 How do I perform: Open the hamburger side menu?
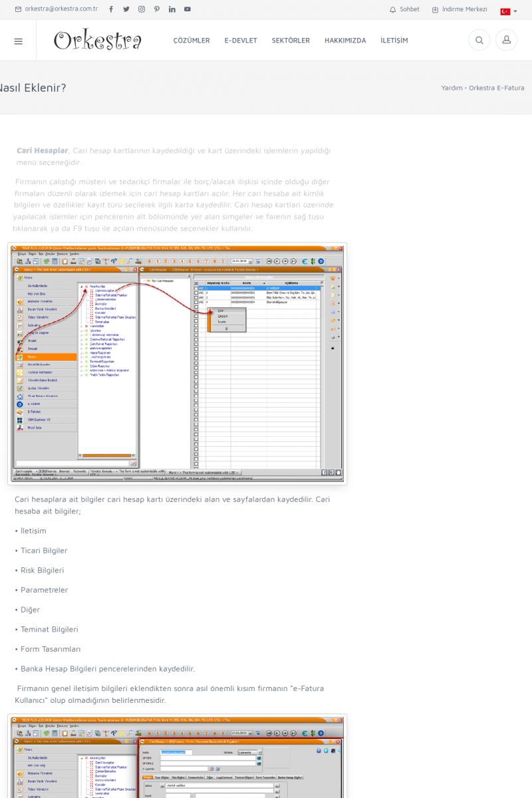[x=18, y=41]
